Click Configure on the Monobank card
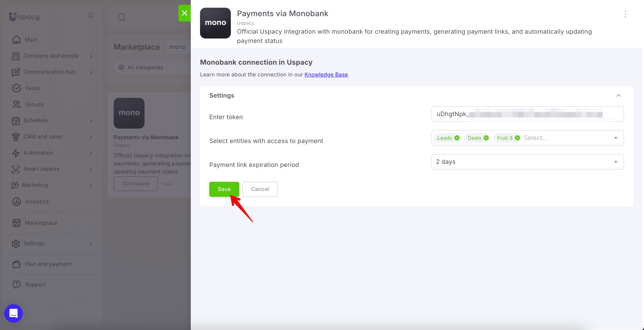644x330 pixels. point(136,184)
